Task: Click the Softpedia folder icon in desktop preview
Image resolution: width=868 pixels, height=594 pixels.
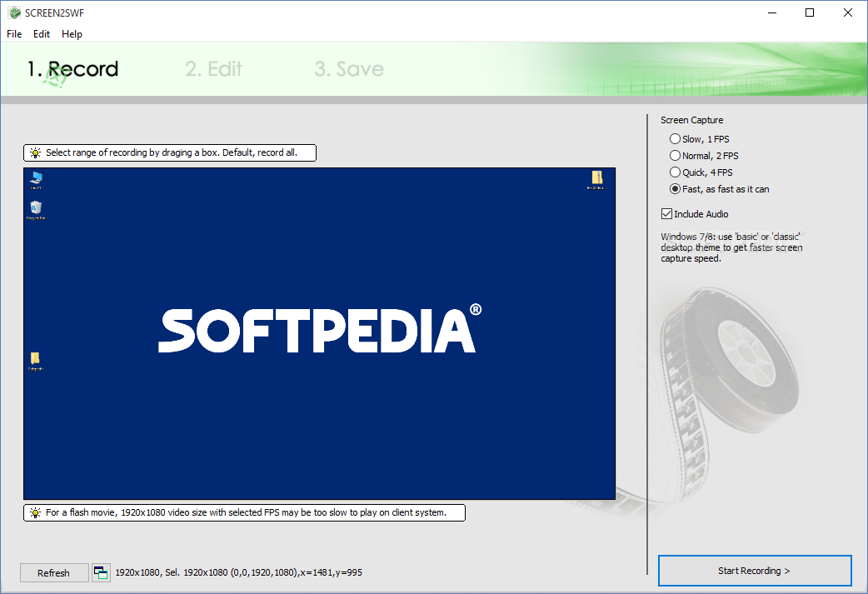Action: [x=36, y=361]
